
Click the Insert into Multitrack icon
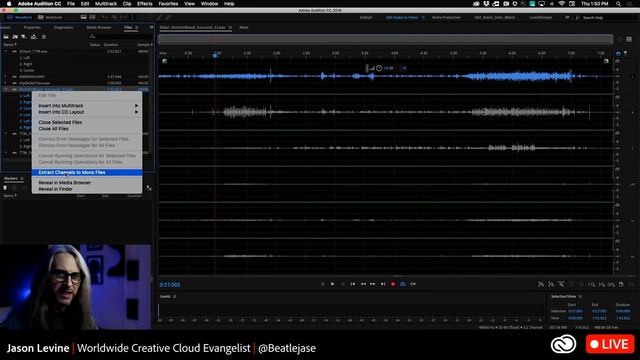33,37
